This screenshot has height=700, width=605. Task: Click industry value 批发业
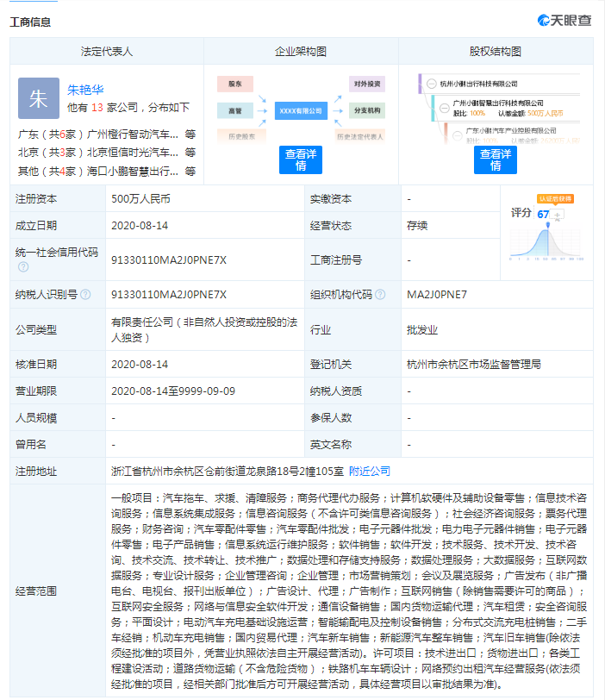click(x=422, y=330)
